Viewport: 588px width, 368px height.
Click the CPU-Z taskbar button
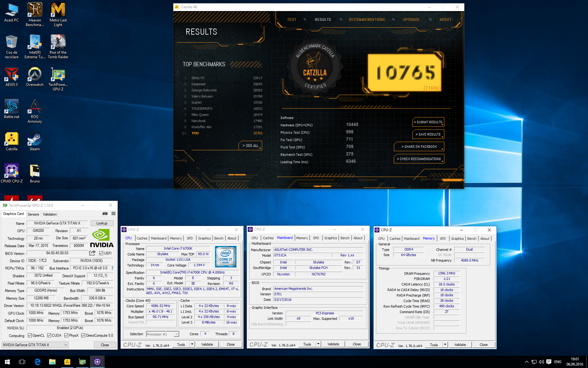[x=97, y=362]
